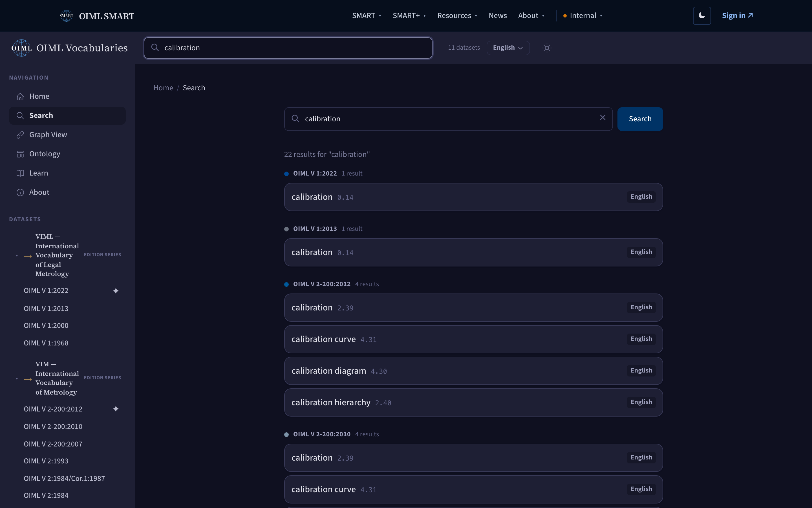This screenshot has width=812, height=508.
Task: Click the OIML SMART globe logo
Action: click(66, 16)
